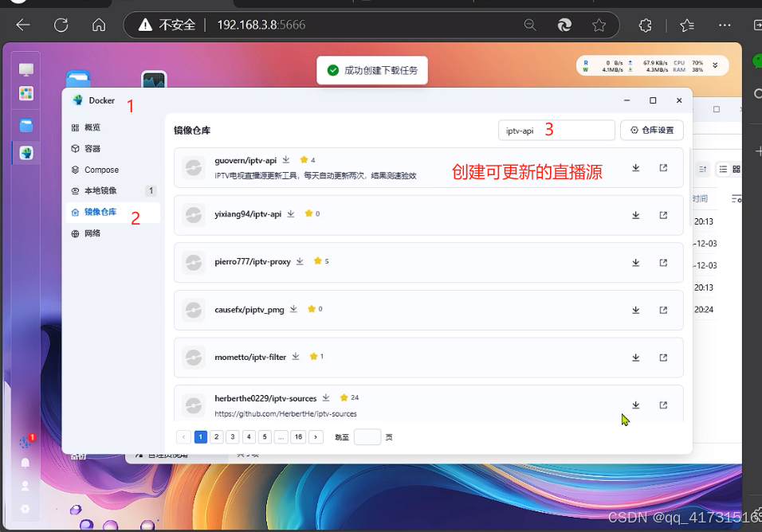Click the 不安全 security warning indicator
Image resolution: width=762 pixels, height=532 pixels.
point(167,25)
